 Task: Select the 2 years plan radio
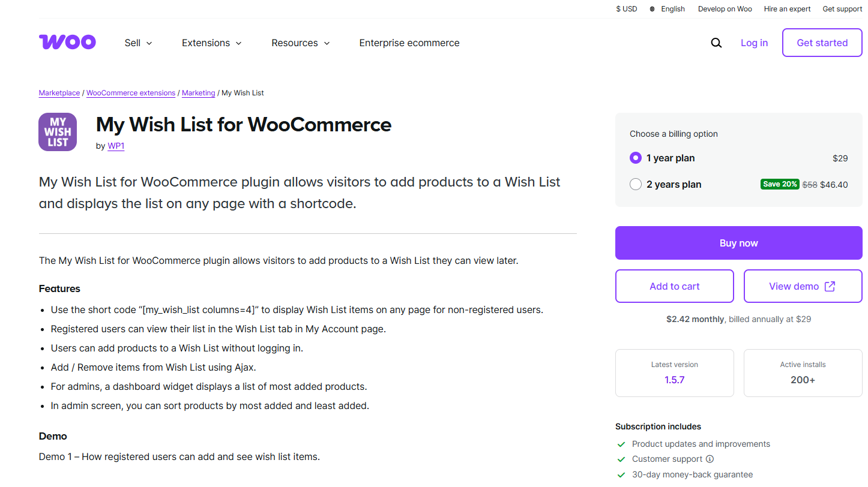(636, 184)
